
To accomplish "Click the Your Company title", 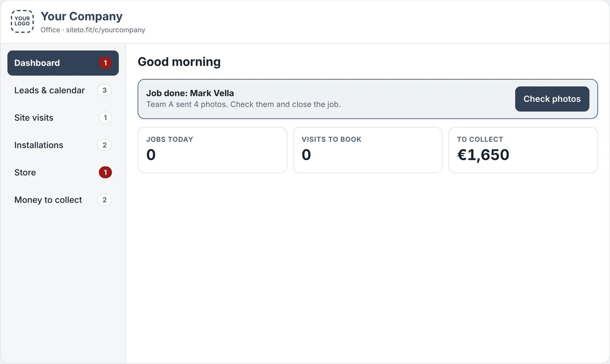I will 81,17.
